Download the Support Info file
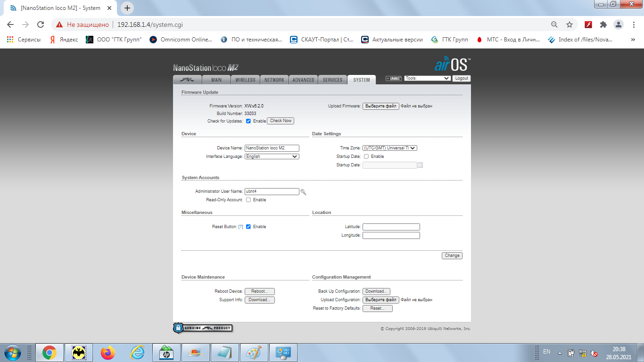Viewport: 644px width, 362px height. coord(260,300)
